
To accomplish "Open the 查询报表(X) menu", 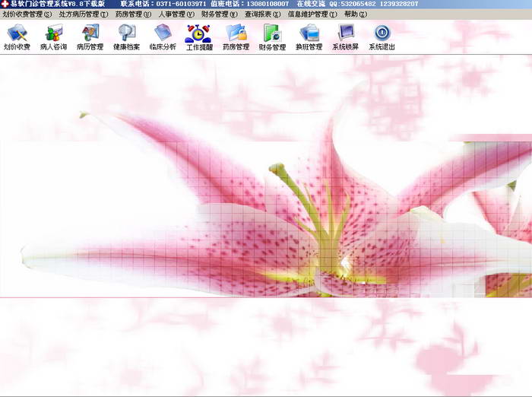I will click(262, 14).
